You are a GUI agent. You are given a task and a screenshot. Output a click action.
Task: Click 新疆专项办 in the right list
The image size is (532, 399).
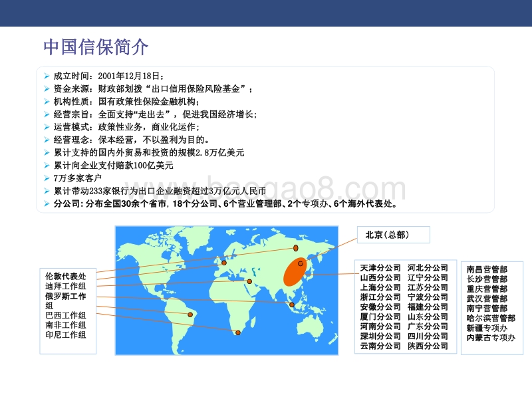[x=487, y=328]
